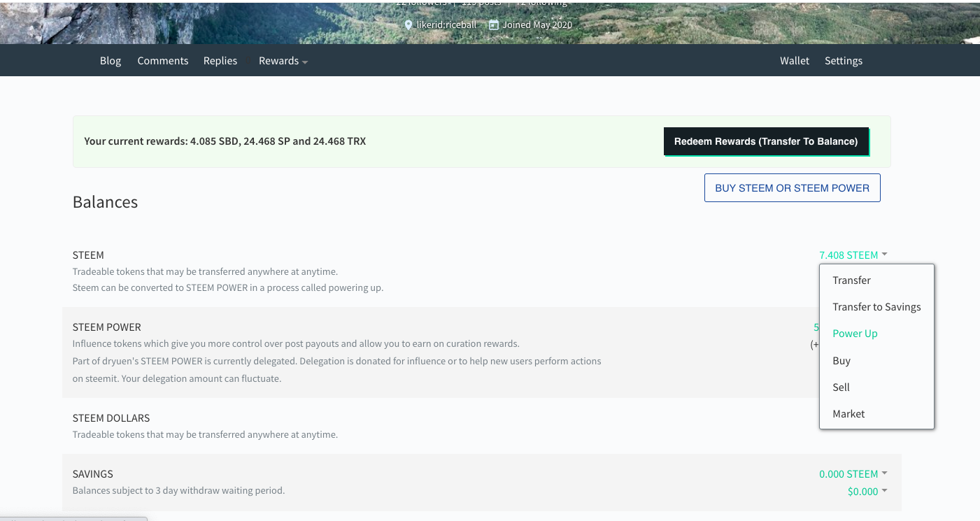Switch to the Replies tab
This screenshot has width=980, height=521.
click(x=220, y=61)
